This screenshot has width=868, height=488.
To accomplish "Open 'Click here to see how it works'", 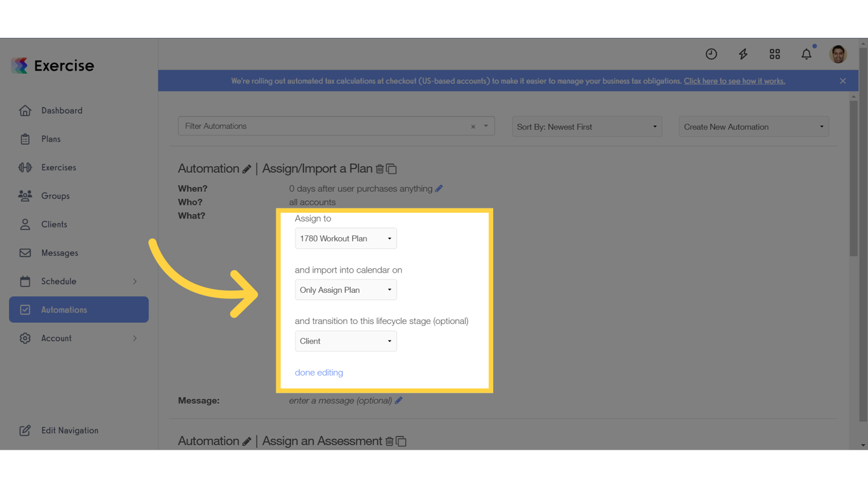I will click(x=734, y=81).
